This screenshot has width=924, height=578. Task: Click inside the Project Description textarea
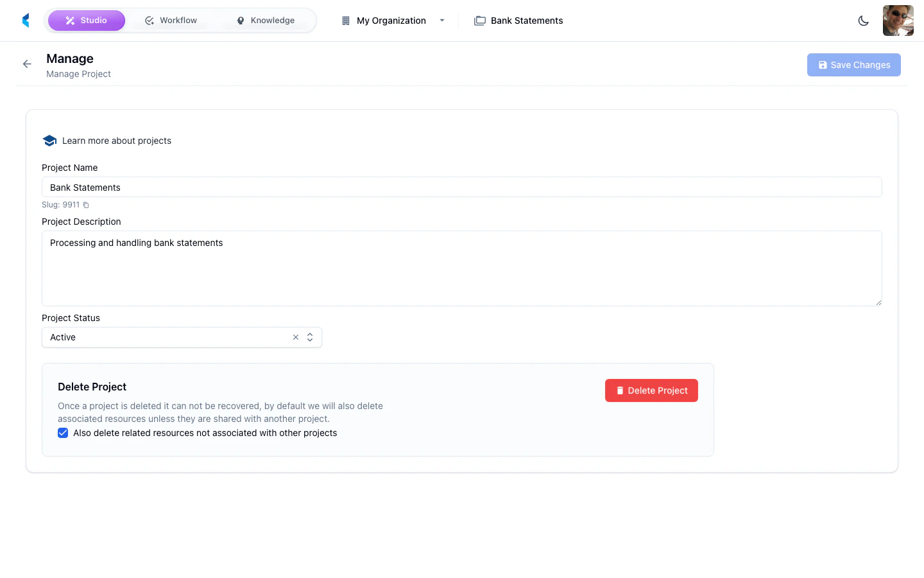click(461, 268)
